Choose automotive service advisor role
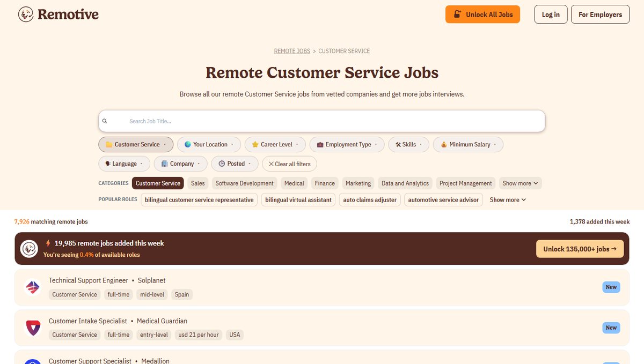 [443, 200]
